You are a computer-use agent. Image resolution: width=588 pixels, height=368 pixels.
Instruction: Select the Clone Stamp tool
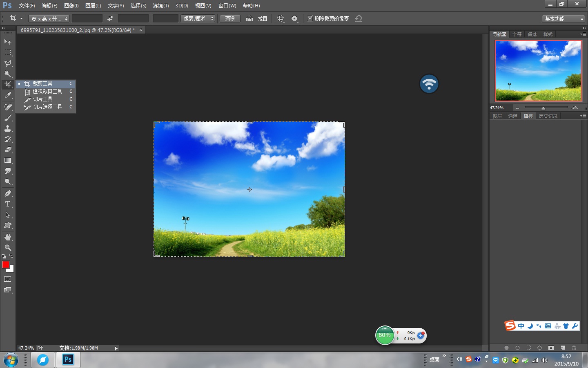pos(7,129)
